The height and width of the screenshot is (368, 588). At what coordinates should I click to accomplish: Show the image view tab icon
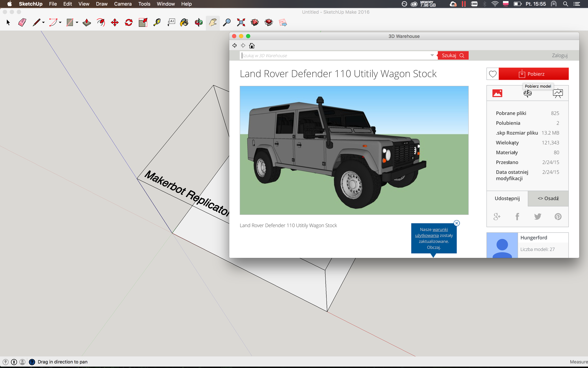coord(497,93)
